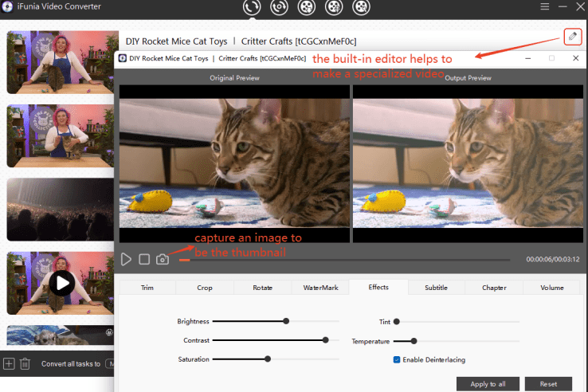
Task: Open the video editor with the pencil icon
Action: click(x=571, y=36)
